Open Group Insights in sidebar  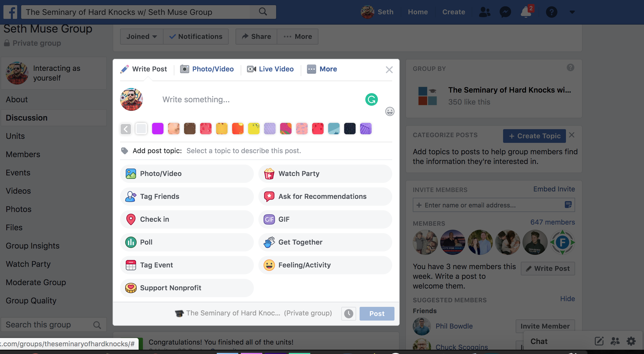click(33, 246)
